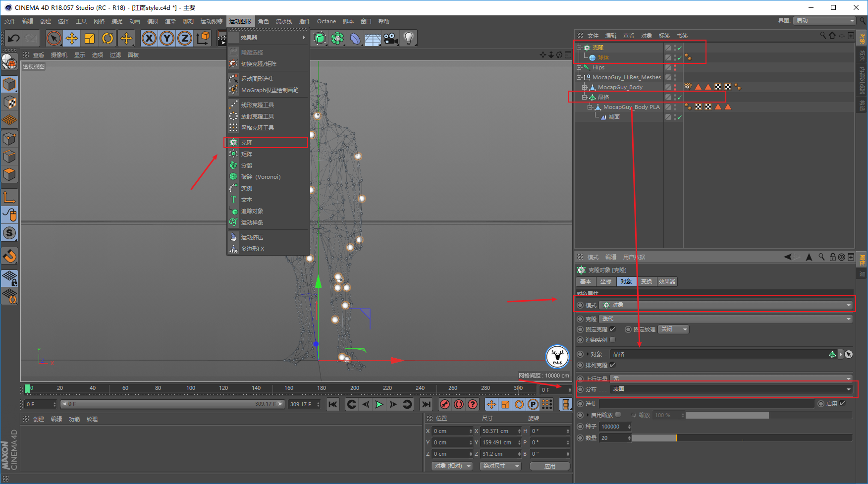This screenshot has width=868, height=484.
Task: Click the Make Editable icon in left sidebar
Action: [x=9, y=61]
